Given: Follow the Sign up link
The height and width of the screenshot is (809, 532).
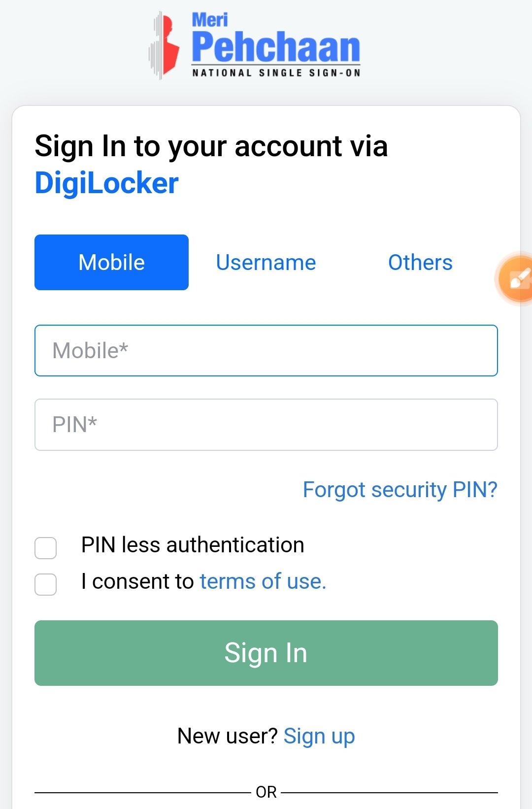Looking at the screenshot, I should [319, 736].
